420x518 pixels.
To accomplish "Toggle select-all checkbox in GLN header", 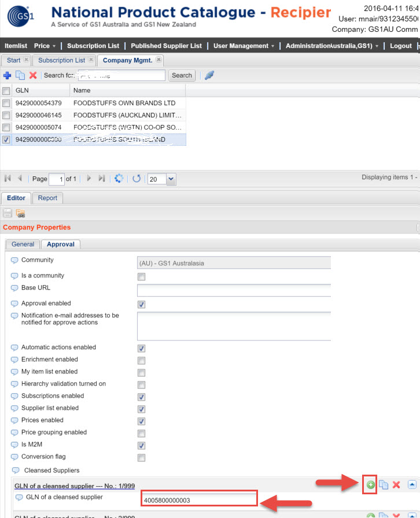I will [x=6, y=91].
